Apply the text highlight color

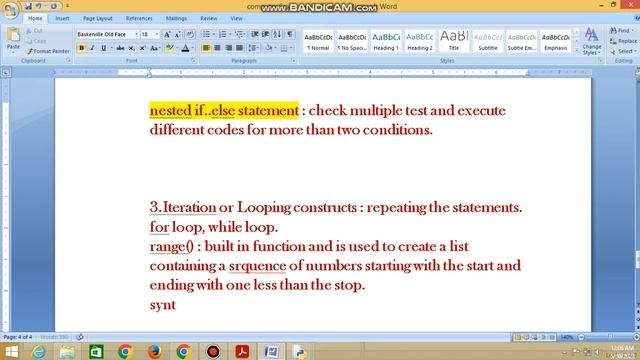tap(169, 48)
